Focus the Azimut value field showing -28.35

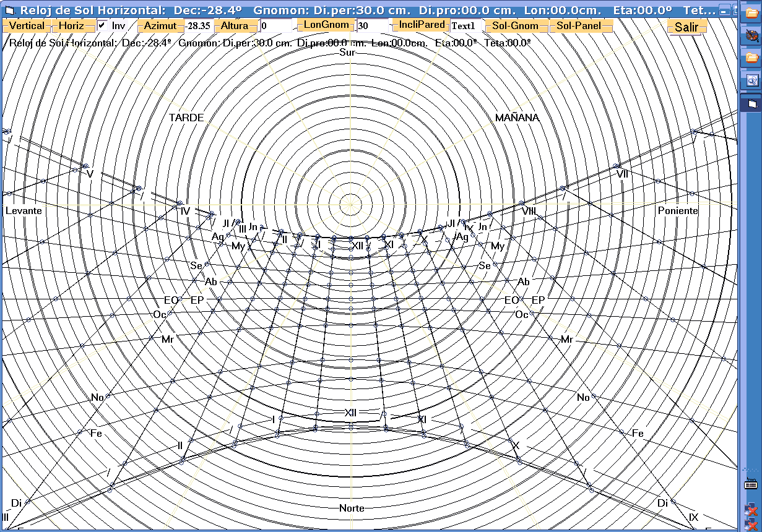click(x=199, y=25)
